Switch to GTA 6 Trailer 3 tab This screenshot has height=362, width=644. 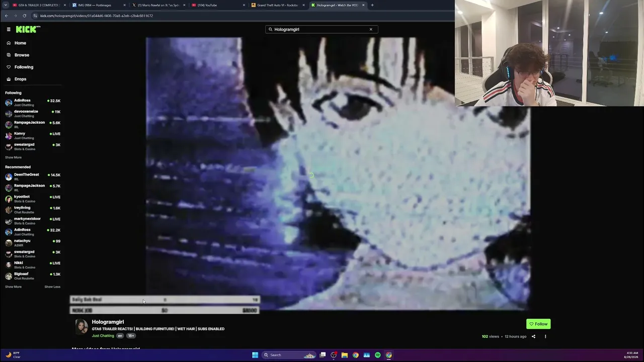(x=38, y=5)
